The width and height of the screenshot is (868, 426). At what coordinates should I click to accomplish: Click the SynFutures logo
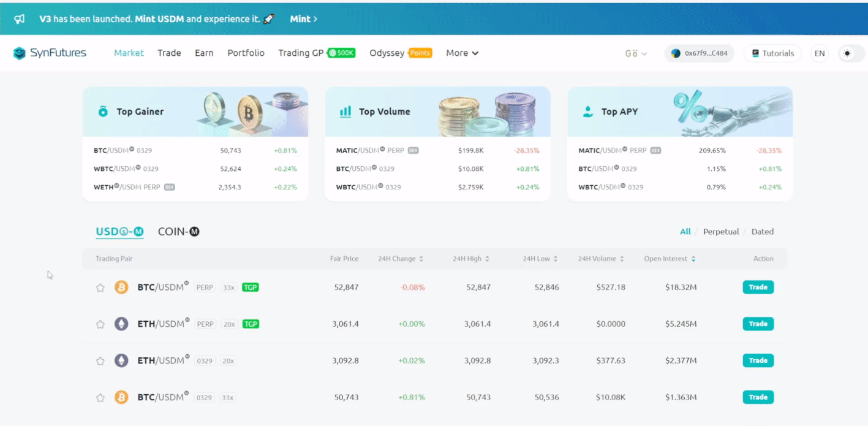[50, 53]
